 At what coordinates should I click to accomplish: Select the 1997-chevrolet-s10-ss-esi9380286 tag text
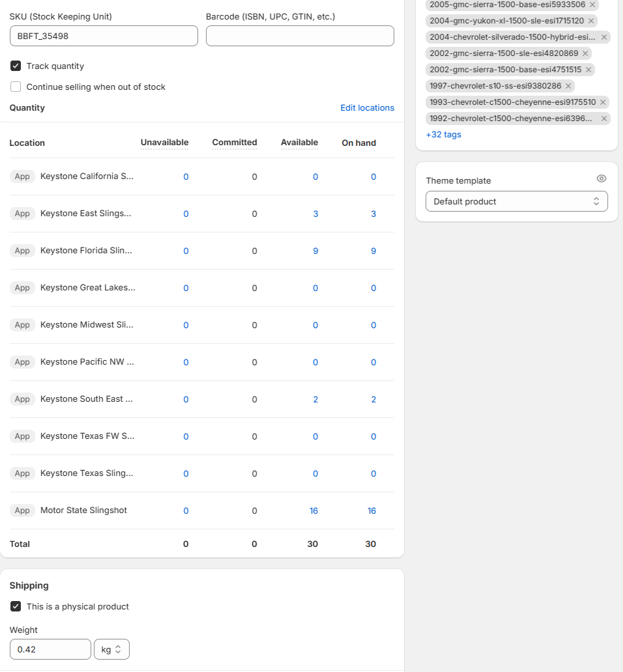(495, 86)
